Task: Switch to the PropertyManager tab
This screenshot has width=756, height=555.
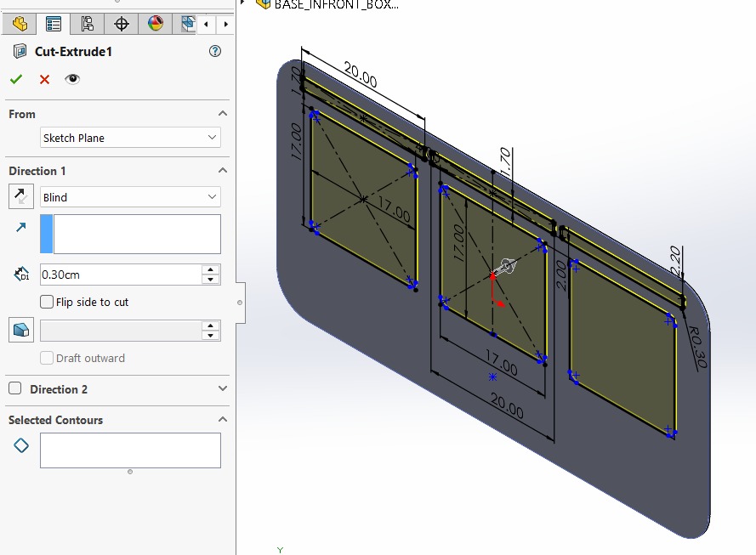Action: click(x=53, y=24)
